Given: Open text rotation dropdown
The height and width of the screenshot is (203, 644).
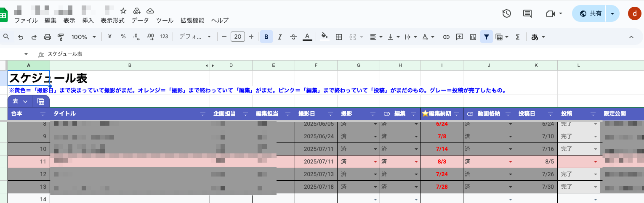Looking at the screenshot, I should tap(428, 37).
